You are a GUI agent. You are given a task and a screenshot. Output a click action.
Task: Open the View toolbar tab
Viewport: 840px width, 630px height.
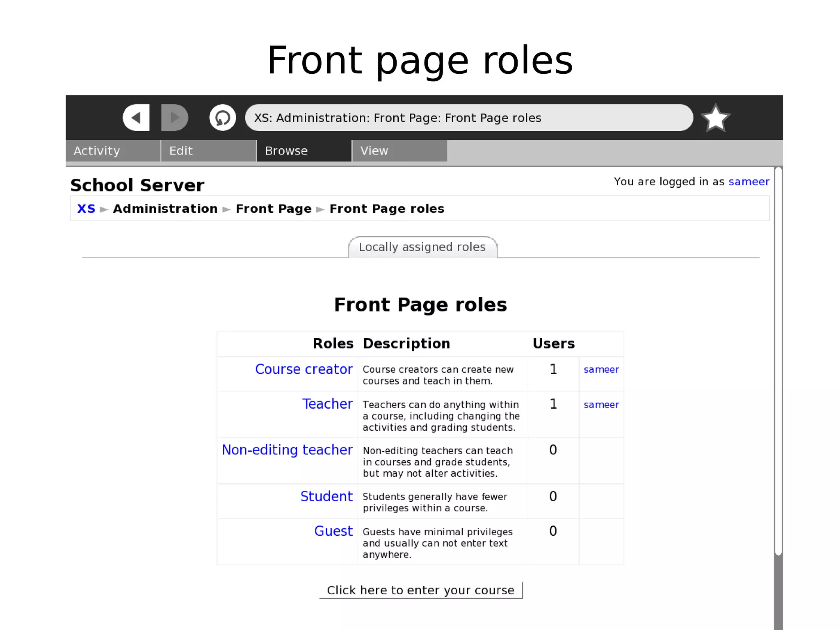(400, 151)
